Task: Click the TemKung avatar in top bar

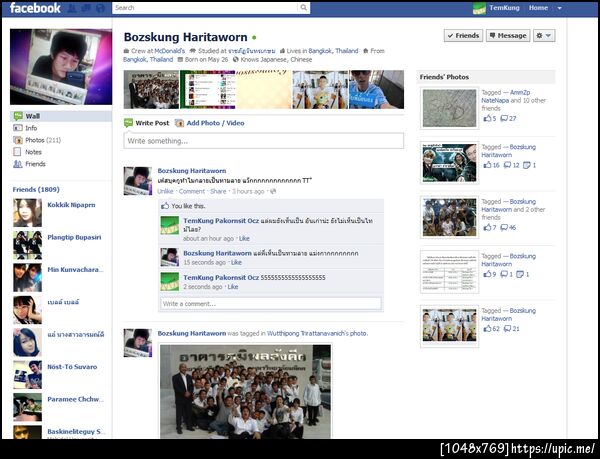Action: (x=479, y=8)
